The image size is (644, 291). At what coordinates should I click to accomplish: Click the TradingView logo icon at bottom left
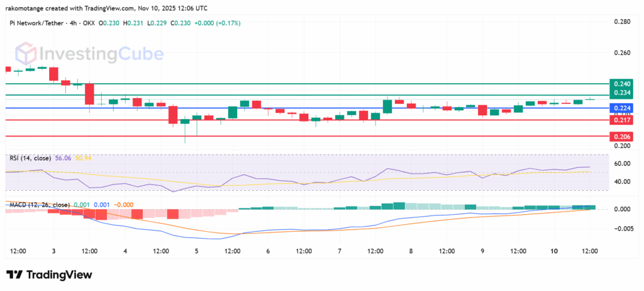point(15,275)
